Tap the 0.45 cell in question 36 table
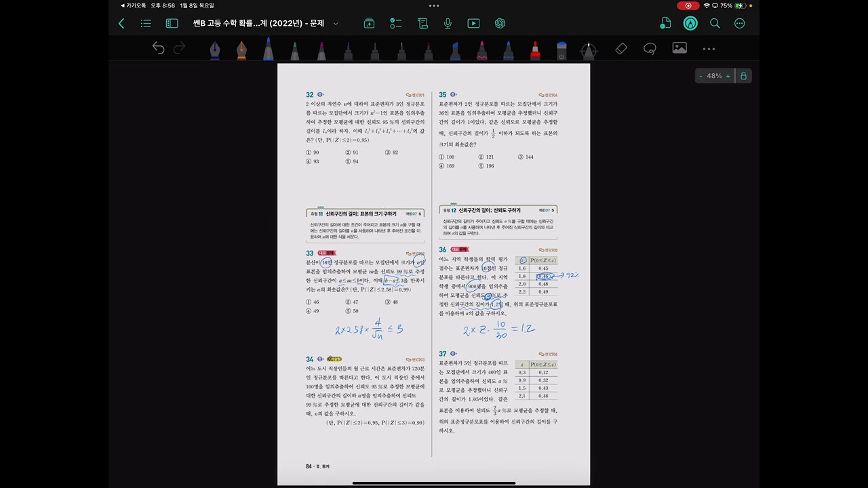This screenshot has height=488, width=868. click(x=543, y=268)
